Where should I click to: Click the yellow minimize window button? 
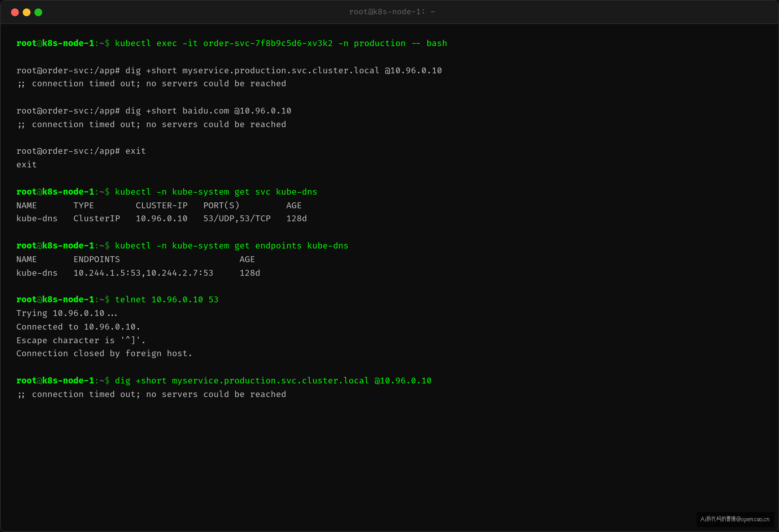pos(27,12)
